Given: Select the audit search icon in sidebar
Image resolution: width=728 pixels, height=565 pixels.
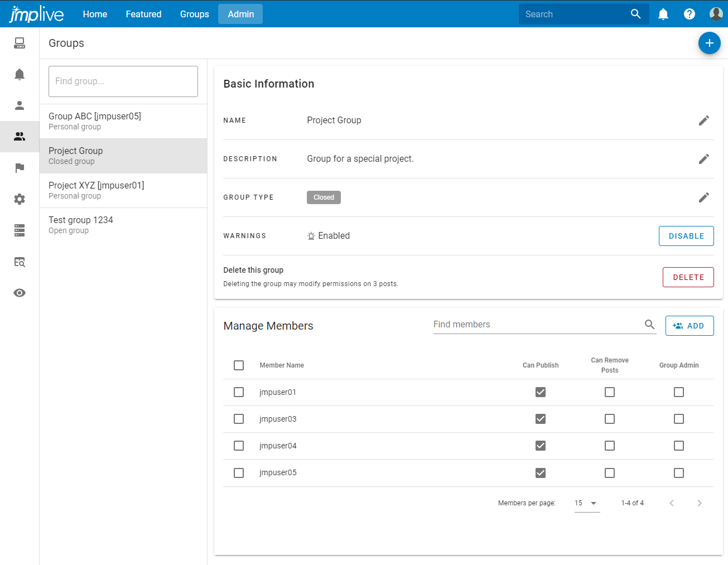Looking at the screenshot, I should [x=20, y=262].
